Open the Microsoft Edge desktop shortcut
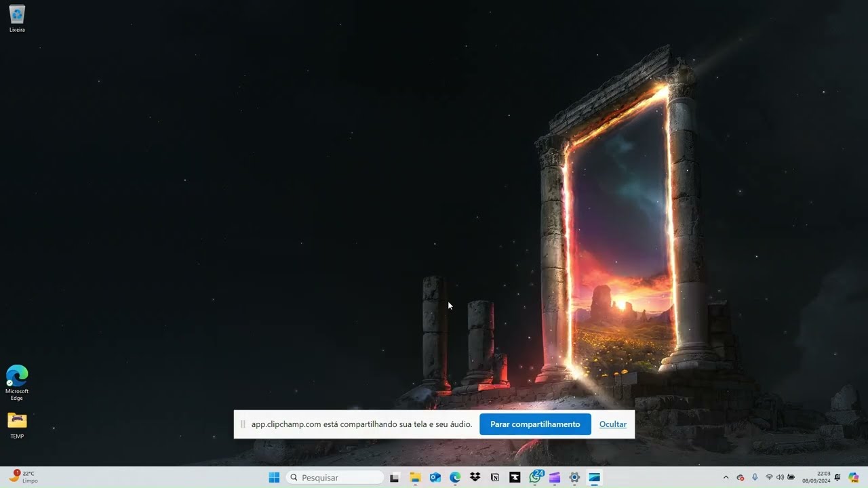 click(17, 383)
